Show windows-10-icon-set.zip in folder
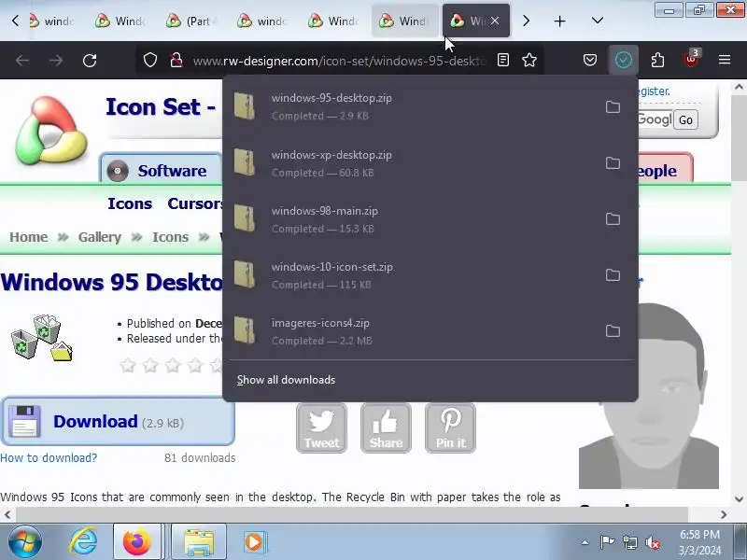Image resolution: width=747 pixels, height=560 pixels. click(613, 274)
